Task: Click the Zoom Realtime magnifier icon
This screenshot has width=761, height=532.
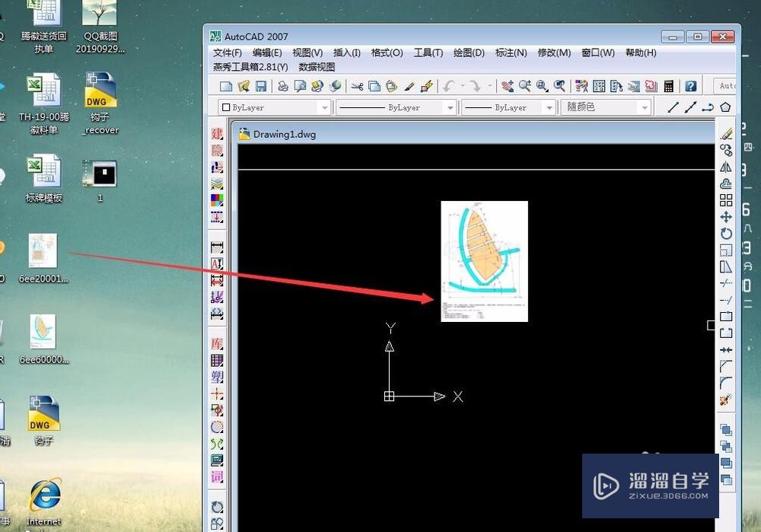Action: (524, 87)
